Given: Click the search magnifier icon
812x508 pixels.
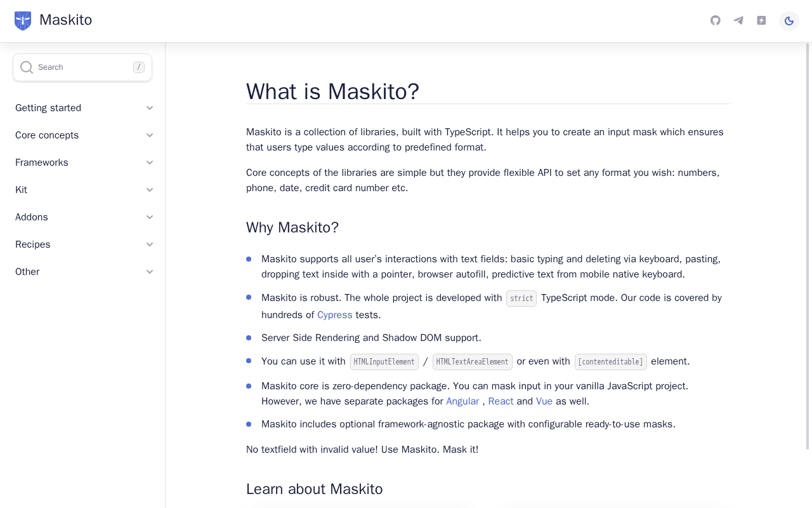Looking at the screenshot, I should click(x=27, y=67).
